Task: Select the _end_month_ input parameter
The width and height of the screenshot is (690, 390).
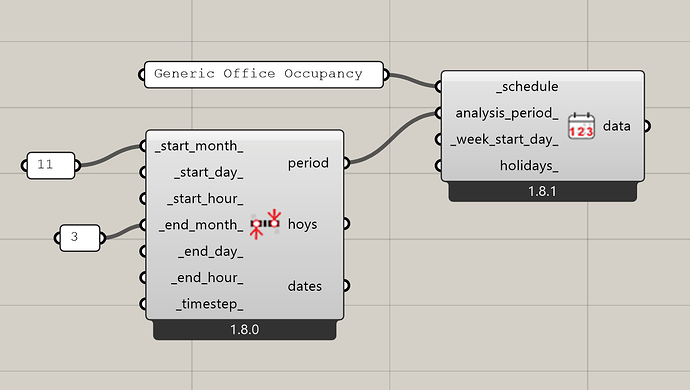Action: tap(201, 225)
